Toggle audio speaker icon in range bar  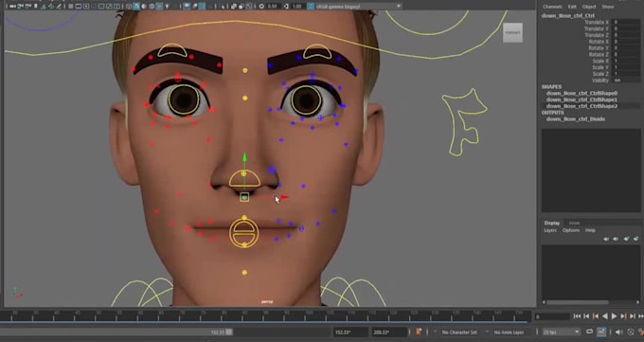(x=619, y=332)
